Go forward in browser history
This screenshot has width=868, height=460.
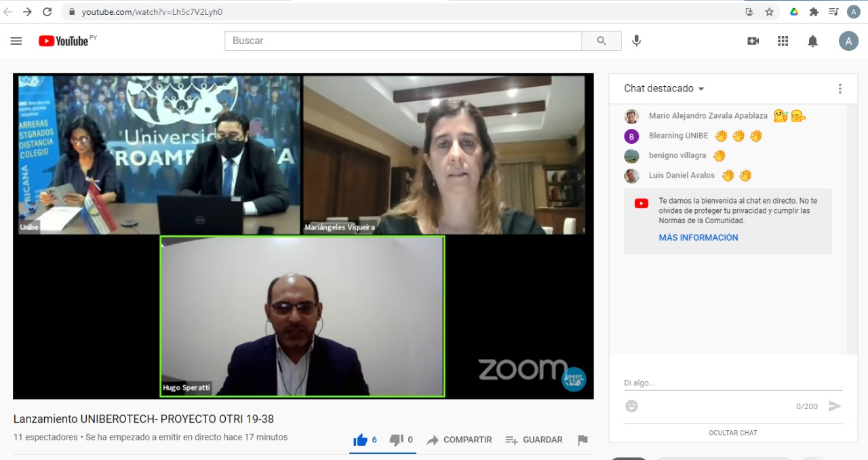click(x=27, y=12)
